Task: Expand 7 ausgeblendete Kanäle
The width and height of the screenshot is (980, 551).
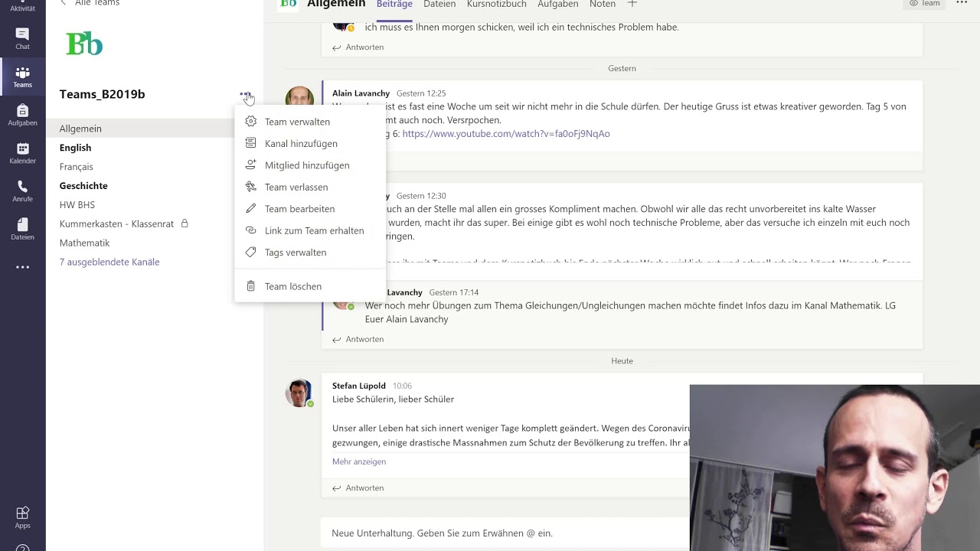Action: [x=109, y=262]
